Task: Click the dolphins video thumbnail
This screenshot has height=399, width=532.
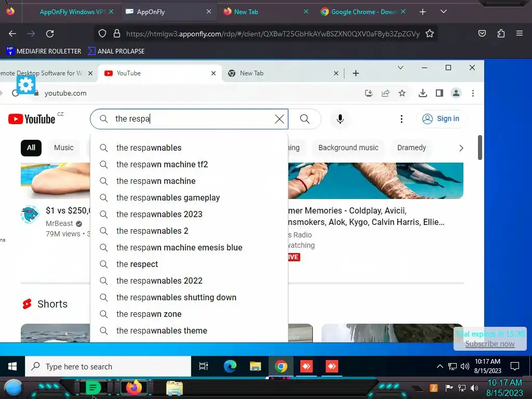Action: [376, 180]
